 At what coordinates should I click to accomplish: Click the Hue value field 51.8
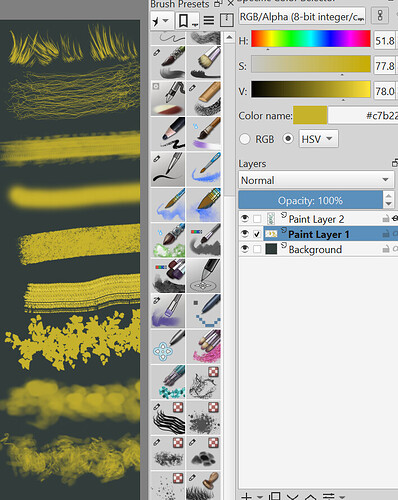pos(386,41)
